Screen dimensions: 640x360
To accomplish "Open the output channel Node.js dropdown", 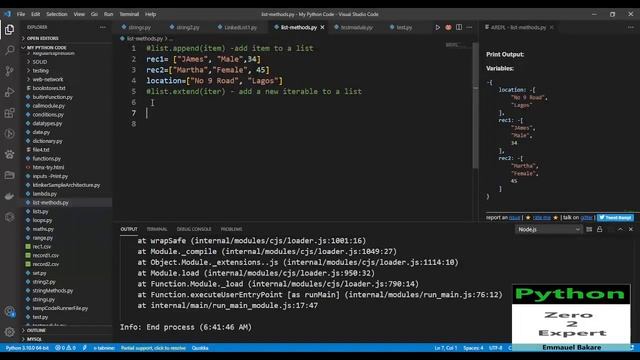I will [548, 229].
